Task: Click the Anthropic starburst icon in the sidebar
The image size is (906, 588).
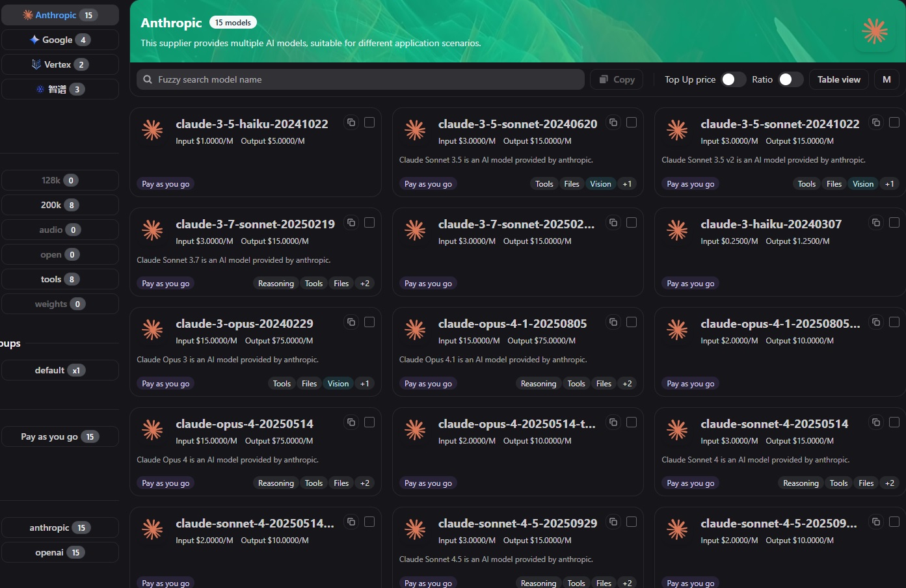Action: pos(28,15)
